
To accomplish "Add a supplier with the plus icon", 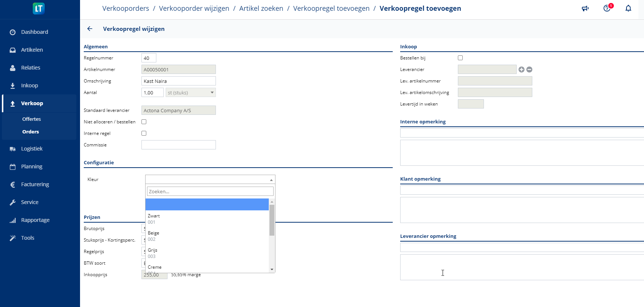I will 522,70.
